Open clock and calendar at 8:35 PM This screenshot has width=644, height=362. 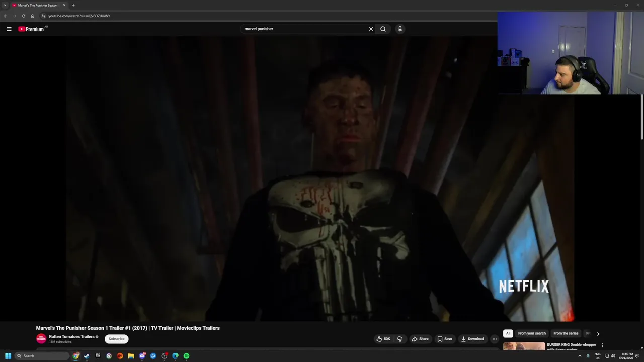click(626, 356)
